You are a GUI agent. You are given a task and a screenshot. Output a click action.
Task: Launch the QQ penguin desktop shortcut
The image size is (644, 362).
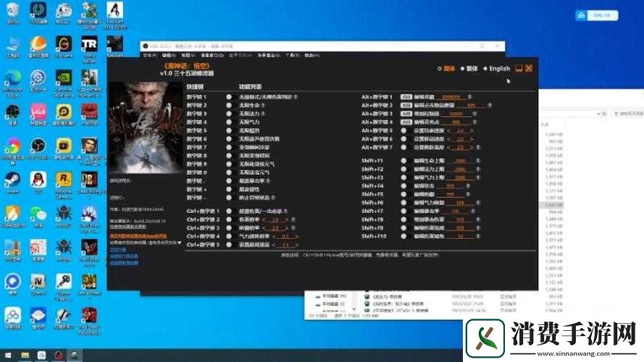click(38, 178)
